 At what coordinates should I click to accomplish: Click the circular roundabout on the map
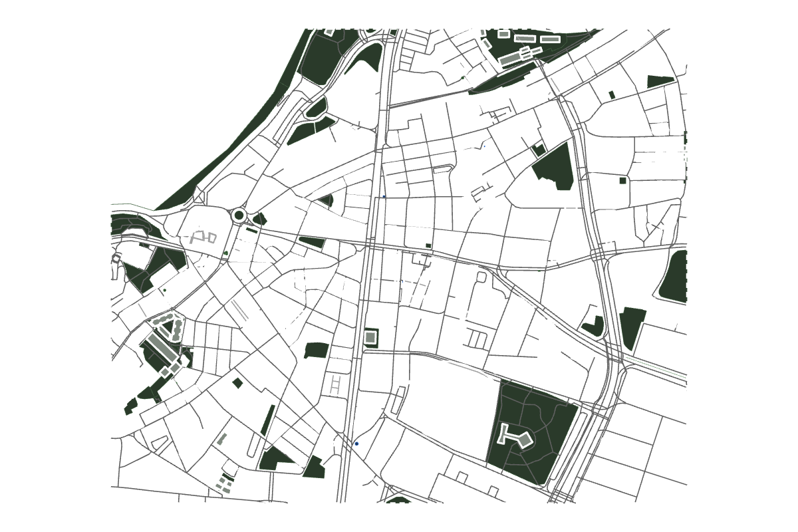(239, 215)
